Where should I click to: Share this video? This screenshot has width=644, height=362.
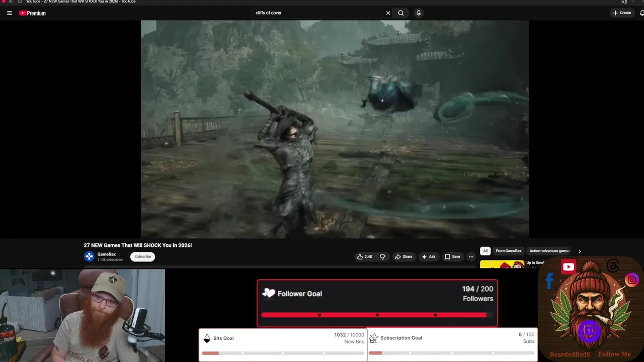tap(404, 257)
